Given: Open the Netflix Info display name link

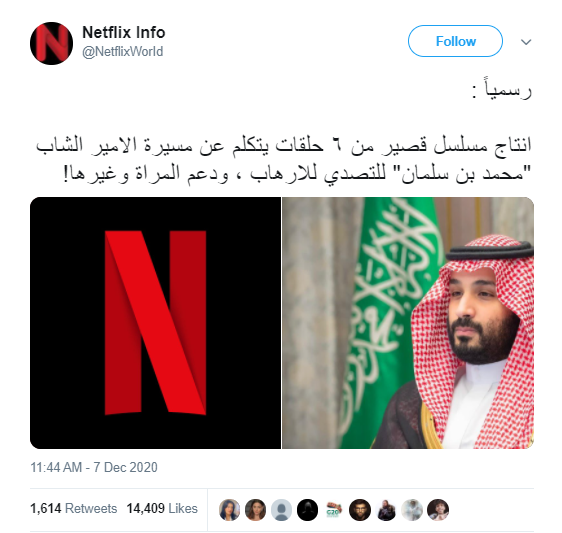Looking at the screenshot, I should (124, 32).
